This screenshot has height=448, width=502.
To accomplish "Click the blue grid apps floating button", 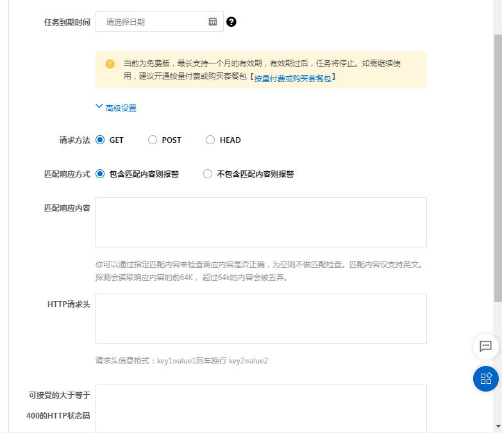I will pyautogui.click(x=485, y=378).
